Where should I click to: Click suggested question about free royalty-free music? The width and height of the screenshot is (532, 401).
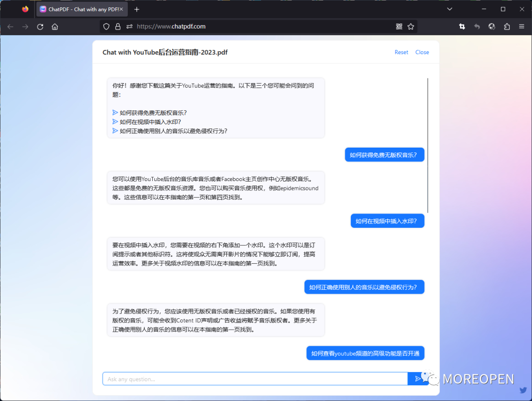[x=153, y=113]
